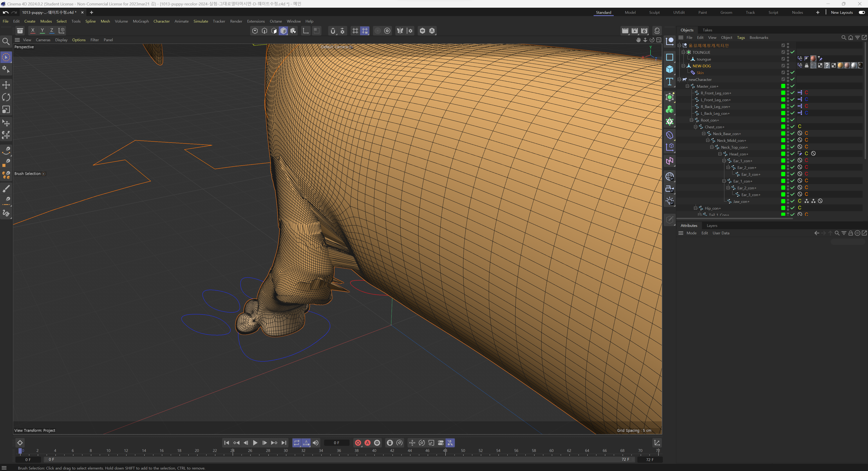Switch to the Sculpt layout tab
868x471 pixels.
[x=654, y=12]
